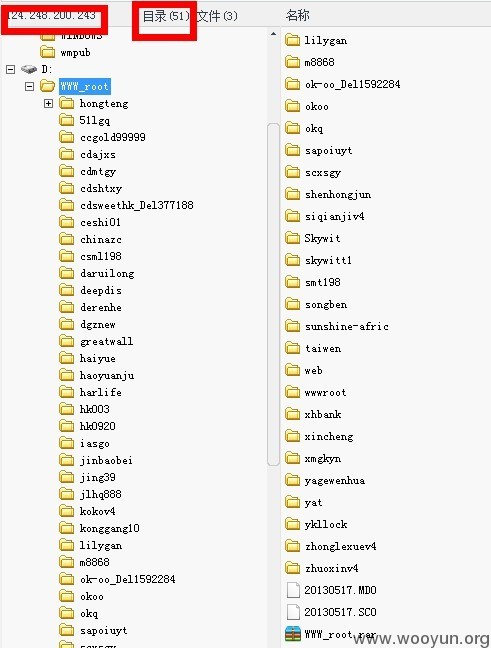Select wwwroot in the name list
Image resolution: width=491 pixels, height=648 pixels.
click(325, 392)
